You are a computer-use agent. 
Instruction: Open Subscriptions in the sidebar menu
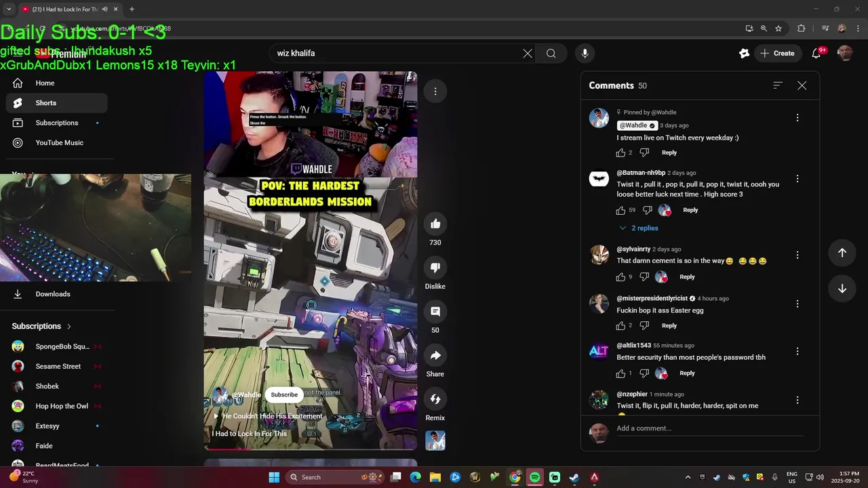[x=57, y=123]
